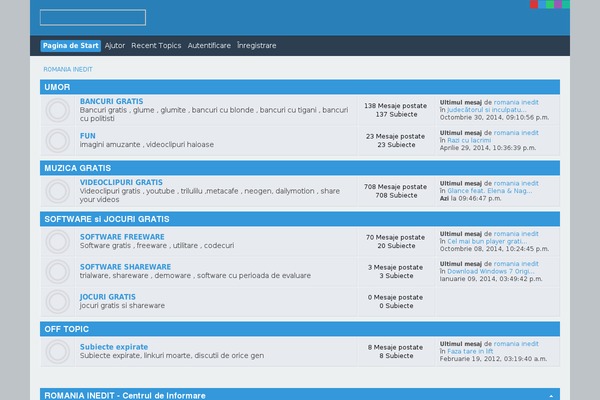The width and height of the screenshot is (600, 400).
Task: Collapse the Centrul de Informare section arrow
Action: click(551, 396)
